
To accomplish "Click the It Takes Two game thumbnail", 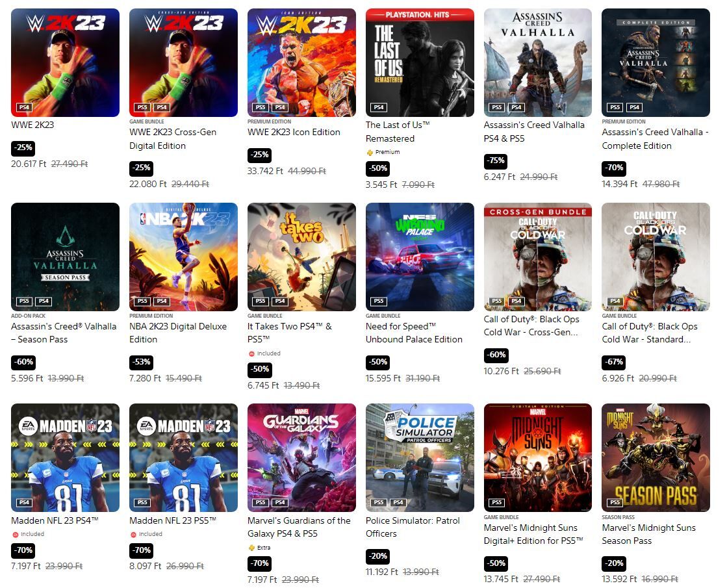I will pyautogui.click(x=301, y=257).
